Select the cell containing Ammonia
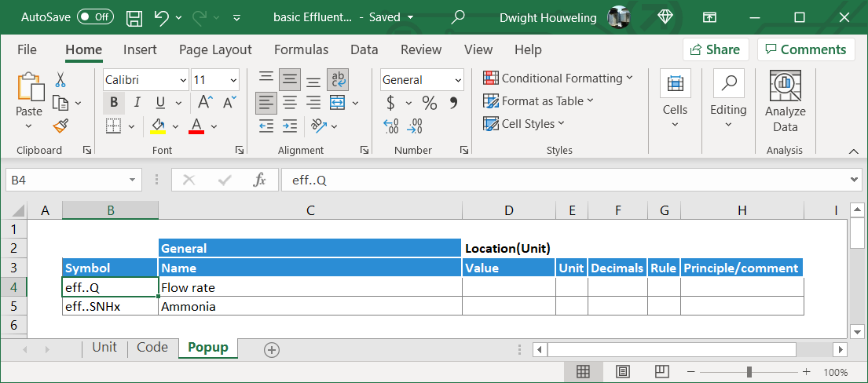Image resolution: width=868 pixels, height=383 pixels. click(309, 306)
